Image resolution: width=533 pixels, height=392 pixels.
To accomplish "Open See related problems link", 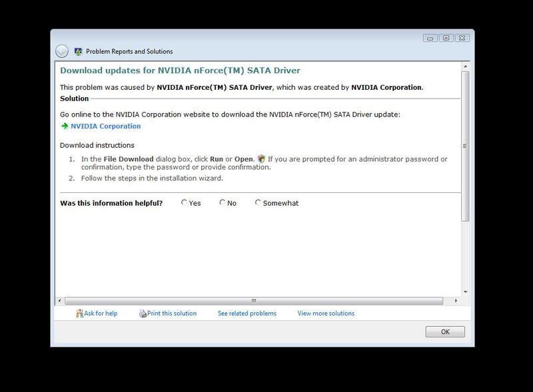I will [247, 313].
